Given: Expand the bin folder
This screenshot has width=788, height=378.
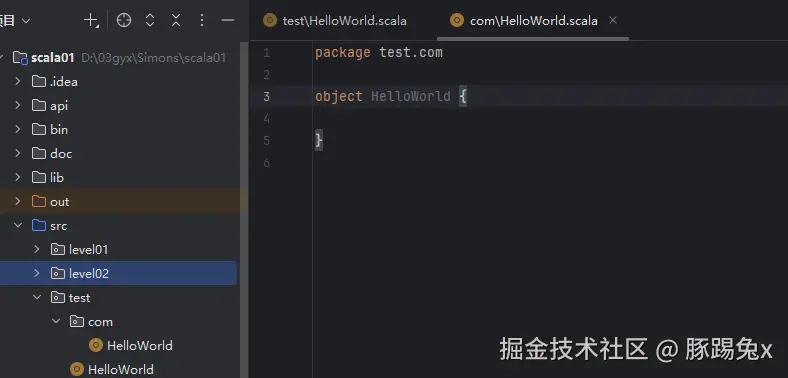Looking at the screenshot, I should pos(18,129).
